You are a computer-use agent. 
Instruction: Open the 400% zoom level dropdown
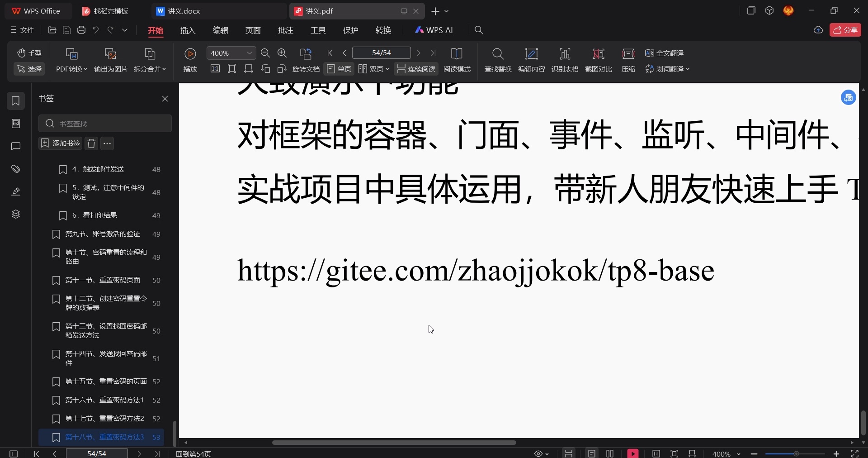pos(249,53)
